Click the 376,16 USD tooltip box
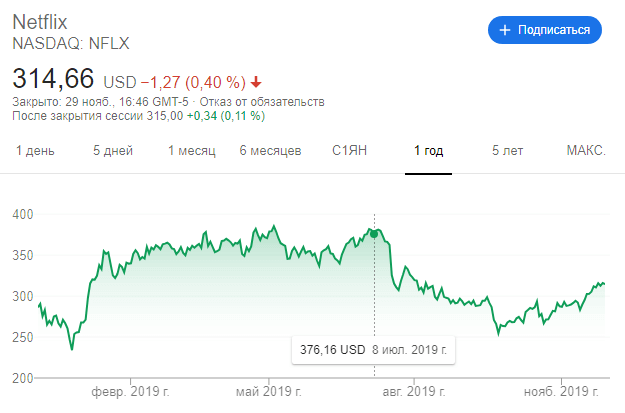The image size is (625, 413). click(x=373, y=350)
